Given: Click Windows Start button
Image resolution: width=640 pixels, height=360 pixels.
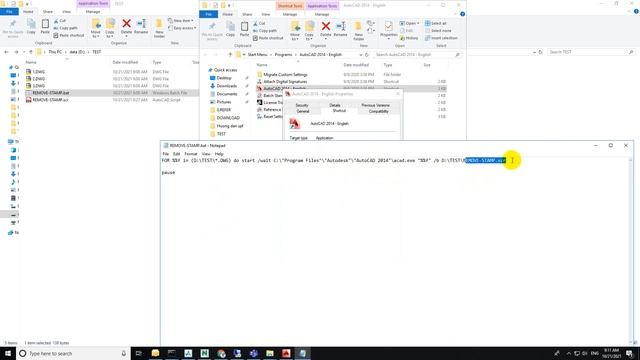Looking at the screenshot, I should [8, 353].
